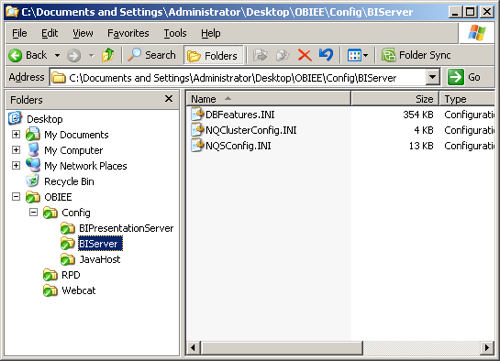Screen dimensions: 500x361
Task: Click the horizontal scrollbar left arrow
Action: [x=193, y=348]
